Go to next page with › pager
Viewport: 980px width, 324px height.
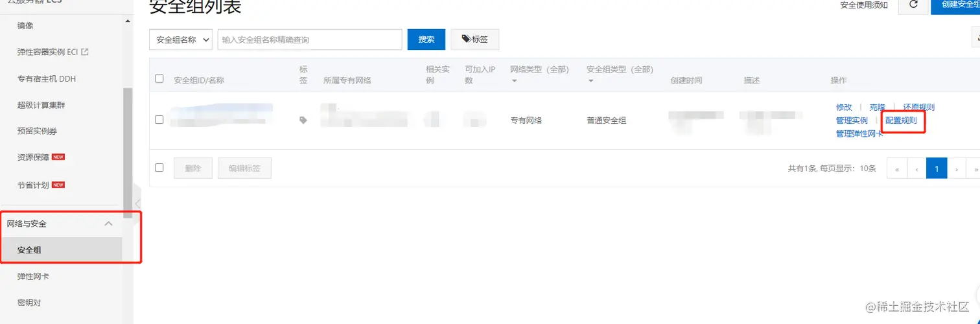(x=957, y=168)
